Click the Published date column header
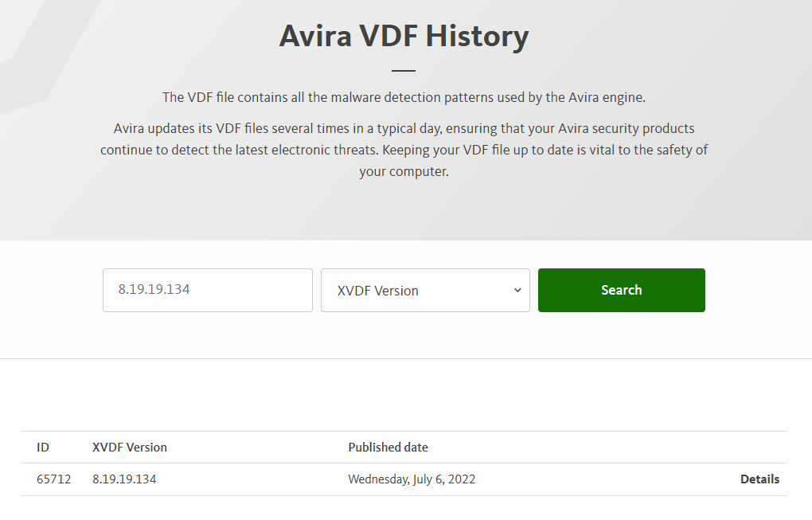The height and width of the screenshot is (520, 812). (388, 448)
